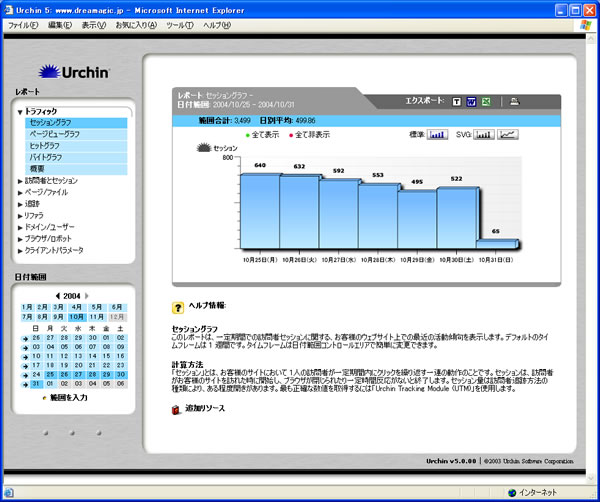Expand the リファラ section
600x502 pixels.
coord(20,216)
